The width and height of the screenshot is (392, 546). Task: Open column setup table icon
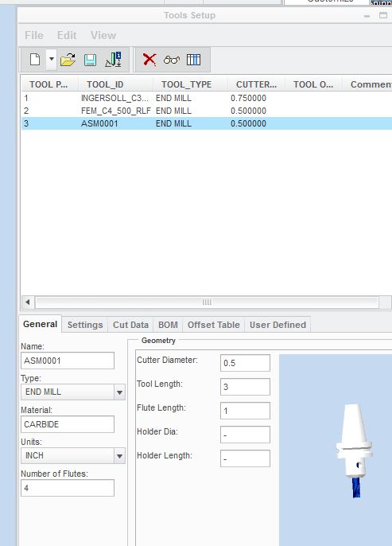tap(193, 60)
